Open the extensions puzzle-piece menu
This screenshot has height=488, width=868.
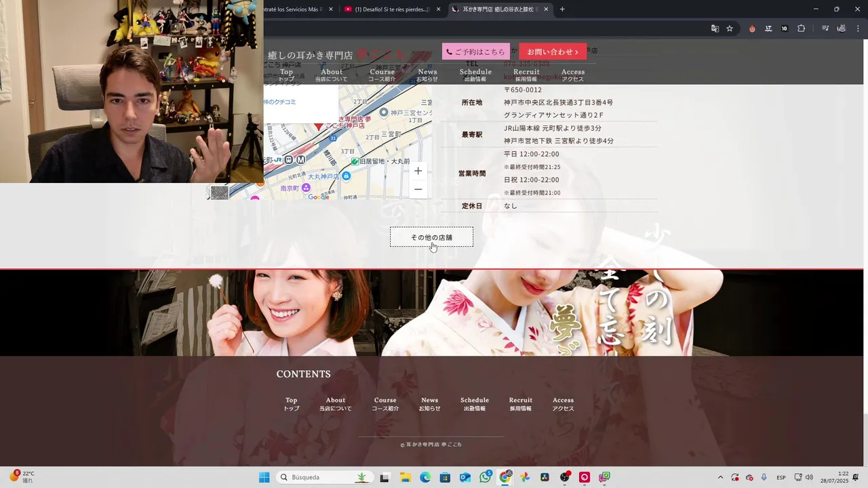pyautogui.click(x=801, y=28)
